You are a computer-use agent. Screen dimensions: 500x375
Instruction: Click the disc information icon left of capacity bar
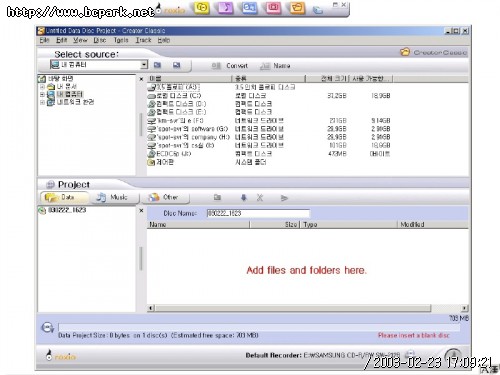point(47,328)
